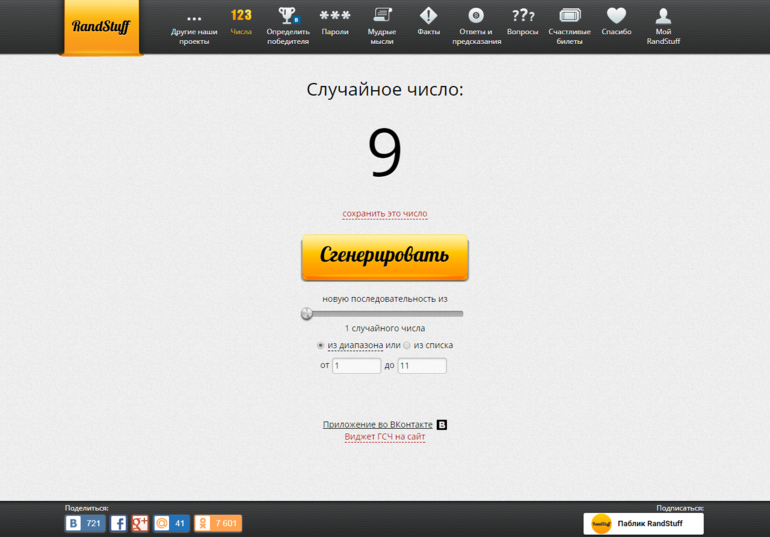Select the 123 Числа icon

point(241,15)
